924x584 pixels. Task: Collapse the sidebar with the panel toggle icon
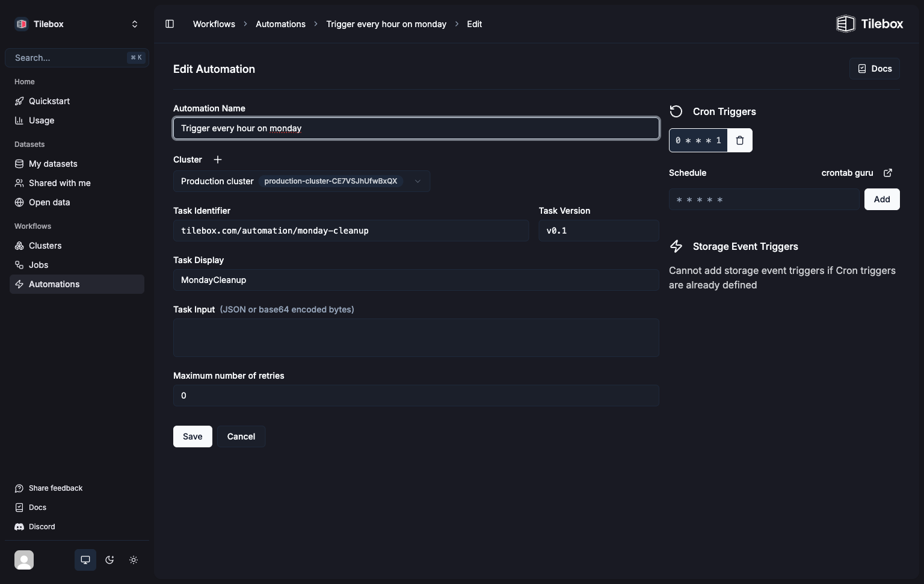[170, 23]
